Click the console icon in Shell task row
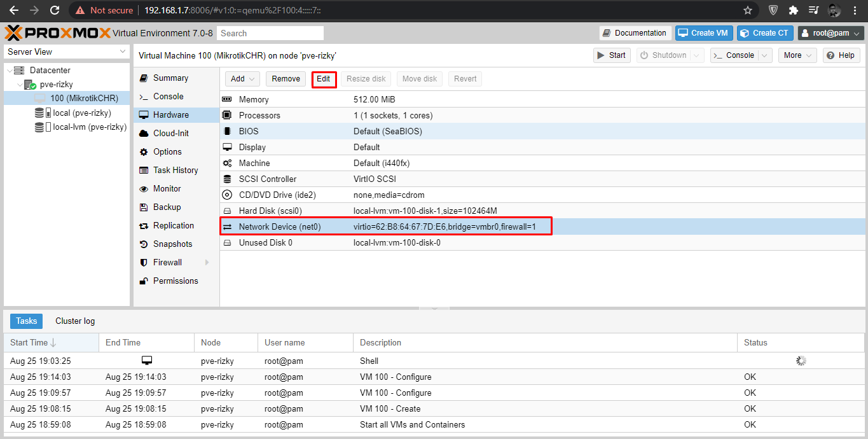868x439 pixels. point(147,360)
